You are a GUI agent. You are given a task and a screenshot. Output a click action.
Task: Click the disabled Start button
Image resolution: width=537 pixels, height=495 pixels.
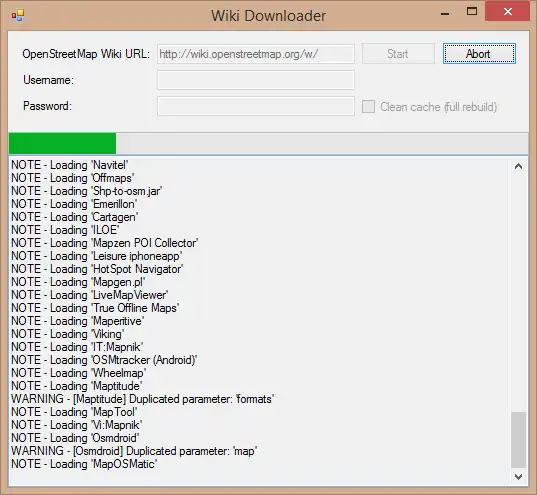click(398, 53)
